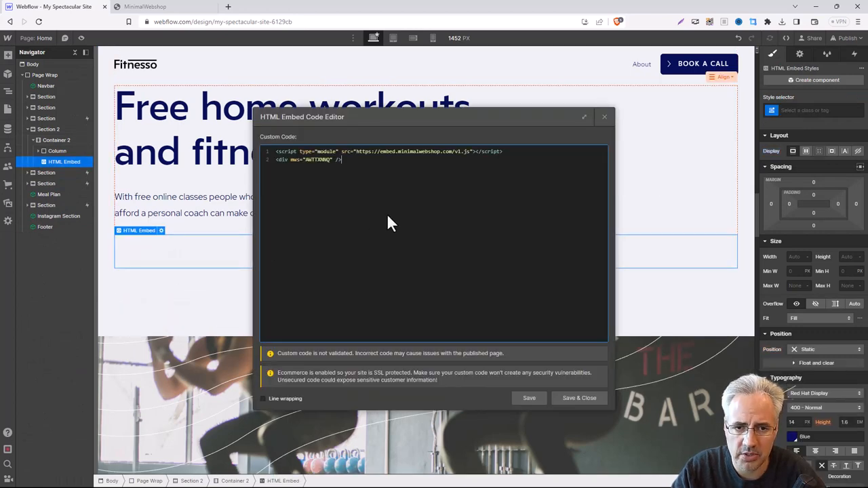
Task: Select the desktop base breakpoint icon
Action: click(374, 38)
